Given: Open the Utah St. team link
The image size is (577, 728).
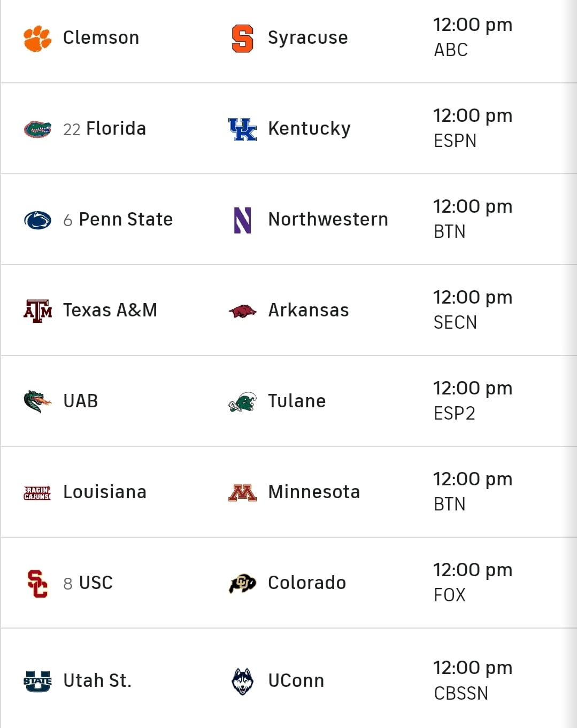Looking at the screenshot, I should [97, 680].
